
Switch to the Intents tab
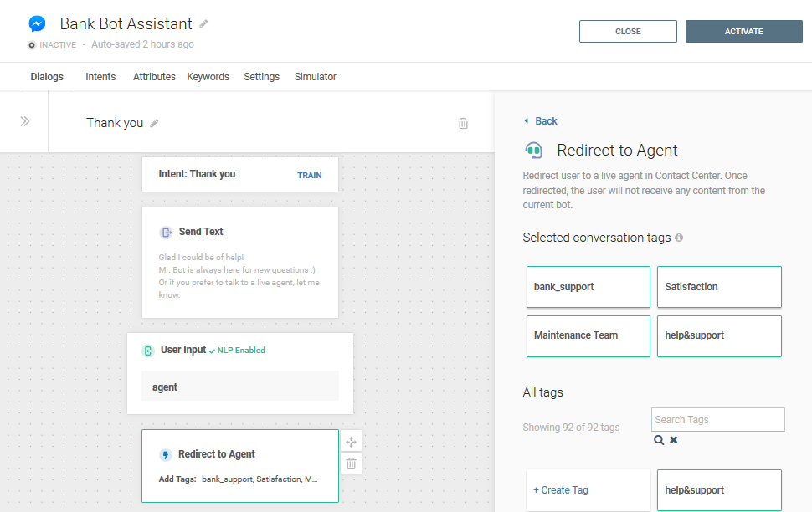[x=100, y=77]
